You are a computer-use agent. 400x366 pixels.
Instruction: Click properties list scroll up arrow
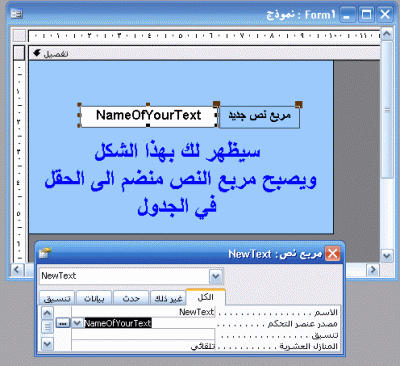pos(47,313)
